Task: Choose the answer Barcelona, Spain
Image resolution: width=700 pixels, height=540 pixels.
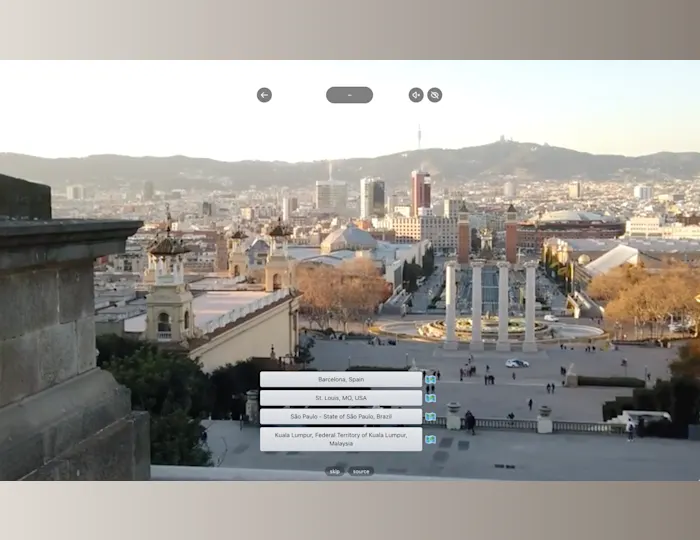Action: point(341,379)
